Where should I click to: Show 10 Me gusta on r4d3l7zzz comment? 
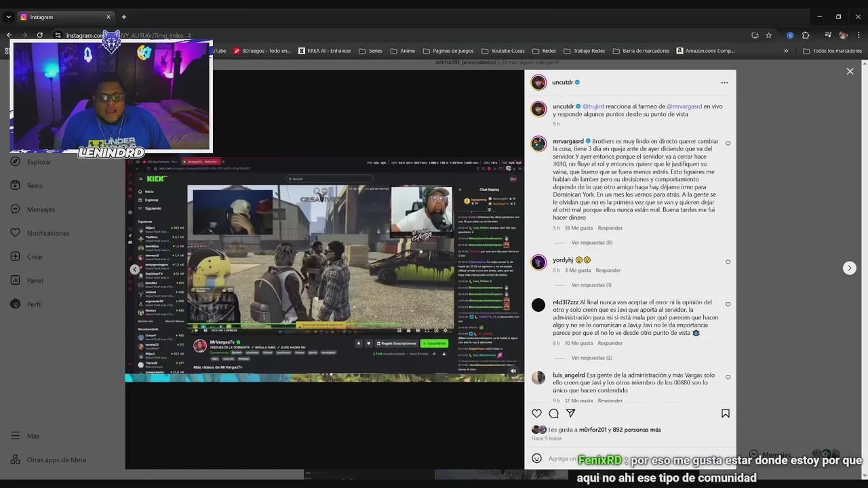(x=578, y=344)
